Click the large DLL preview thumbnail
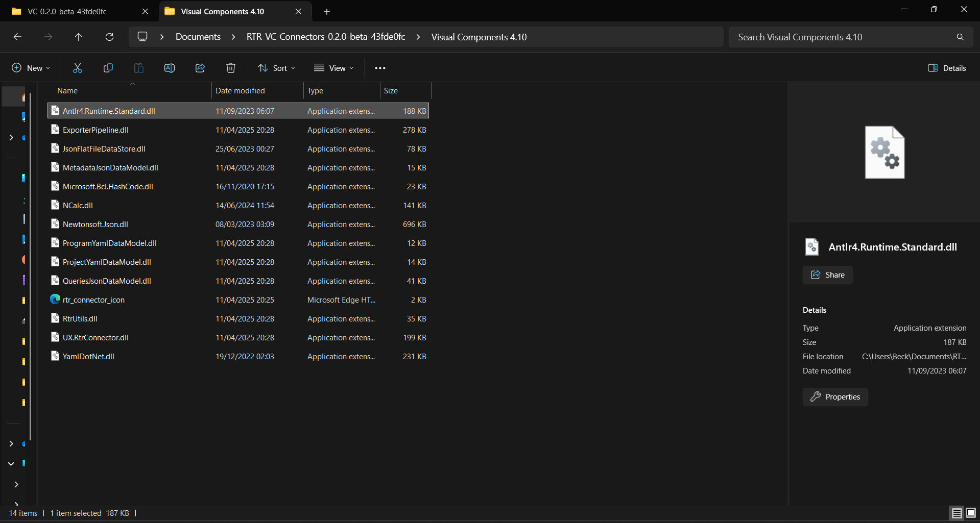 885,152
